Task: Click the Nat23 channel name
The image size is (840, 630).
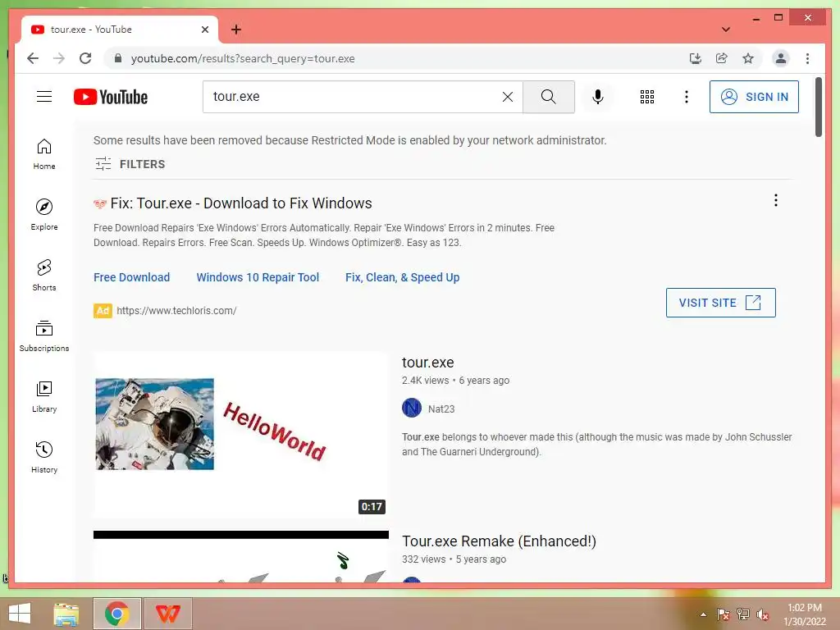Action: point(441,409)
